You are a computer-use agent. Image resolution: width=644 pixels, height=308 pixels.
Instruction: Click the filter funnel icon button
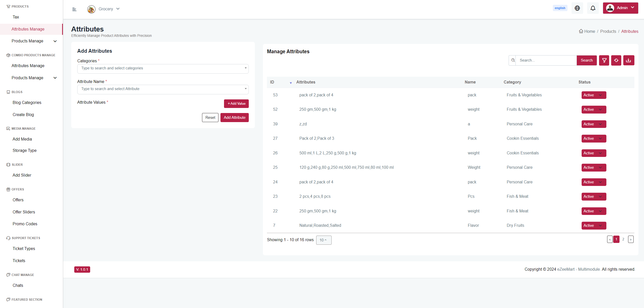pyautogui.click(x=604, y=60)
